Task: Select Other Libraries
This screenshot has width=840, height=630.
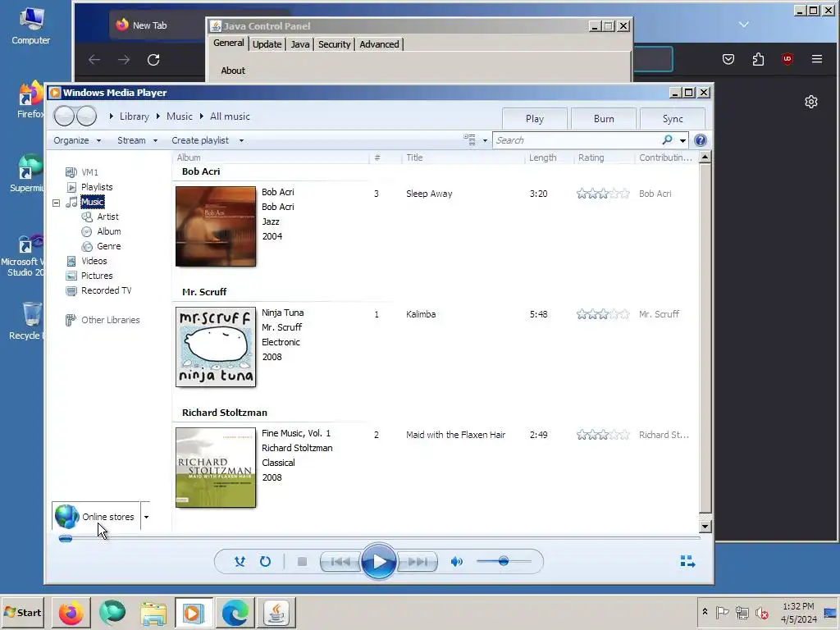Action: 111,320
